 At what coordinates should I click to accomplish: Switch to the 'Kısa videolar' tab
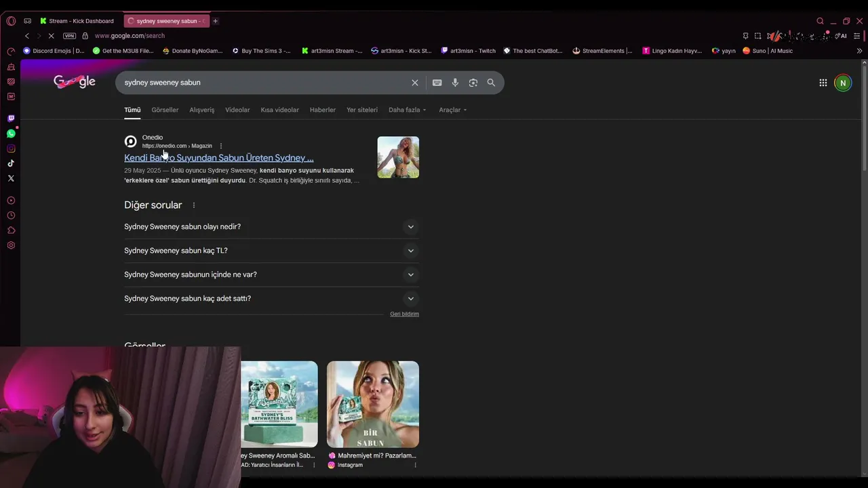pyautogui.click(x=279, y=110)
